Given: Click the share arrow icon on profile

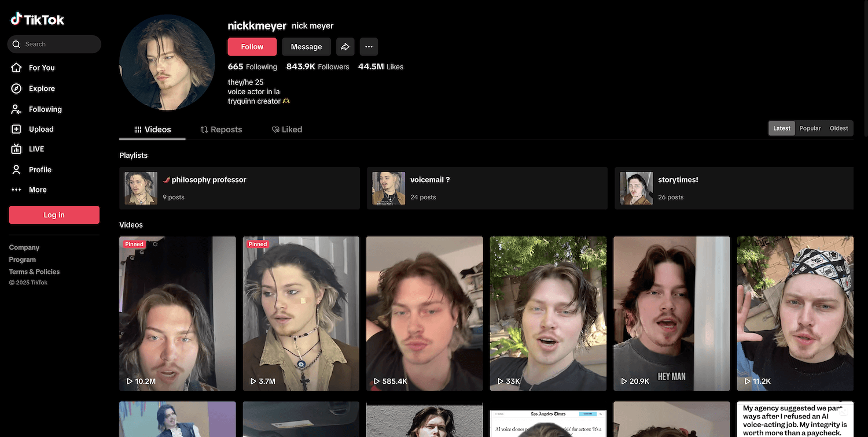Looking at the screenshot, I should pos(345,47).
